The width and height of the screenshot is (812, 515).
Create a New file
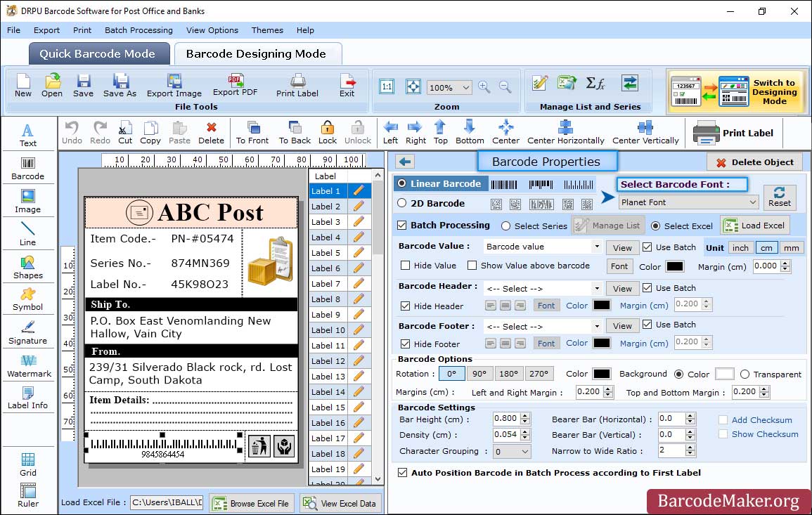coord(22,86)
